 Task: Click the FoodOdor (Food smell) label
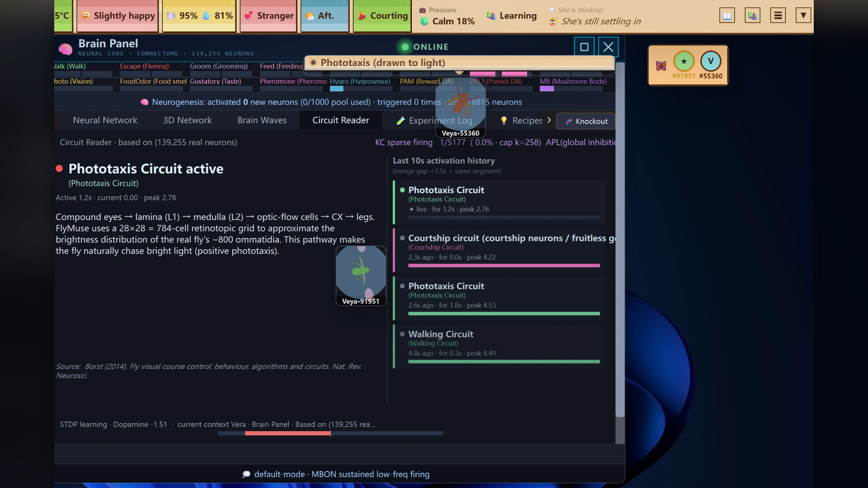click(153, 81)
